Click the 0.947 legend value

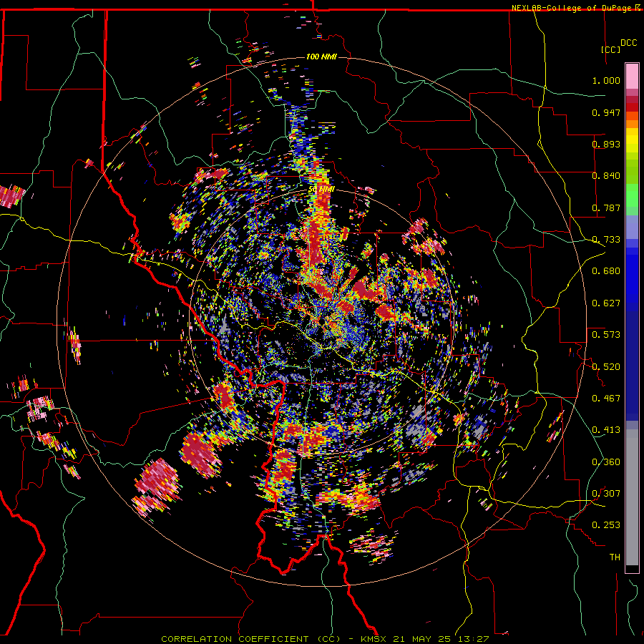tap(606, 112)
